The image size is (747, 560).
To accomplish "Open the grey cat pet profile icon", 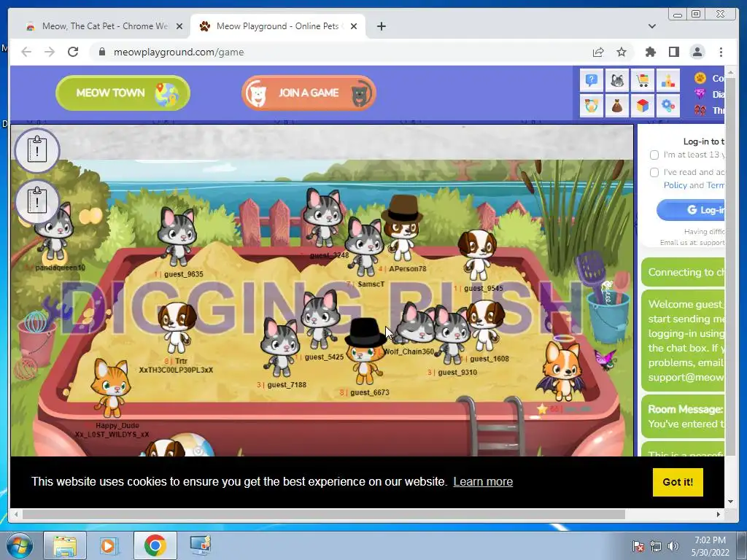I will click(x=617, y=80).
